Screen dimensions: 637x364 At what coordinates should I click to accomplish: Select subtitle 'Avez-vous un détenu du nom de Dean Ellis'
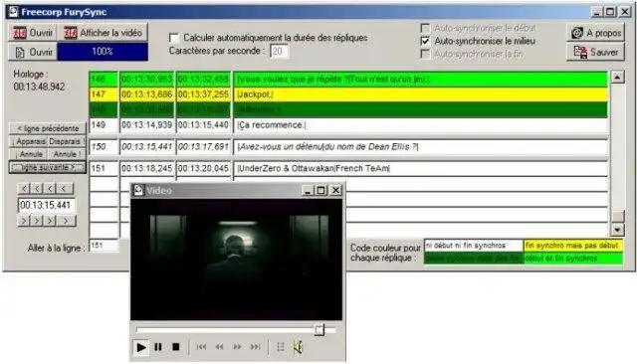click(x=420, y=147)
